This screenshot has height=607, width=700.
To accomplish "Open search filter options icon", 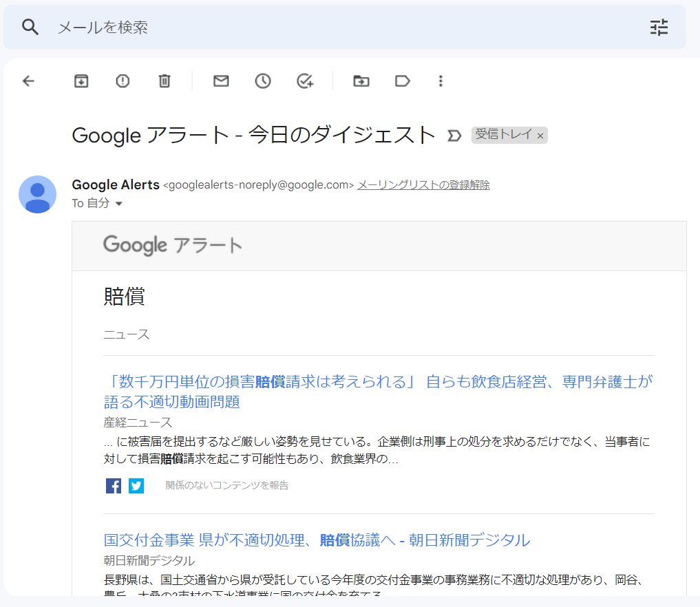I will click(659, 28).
